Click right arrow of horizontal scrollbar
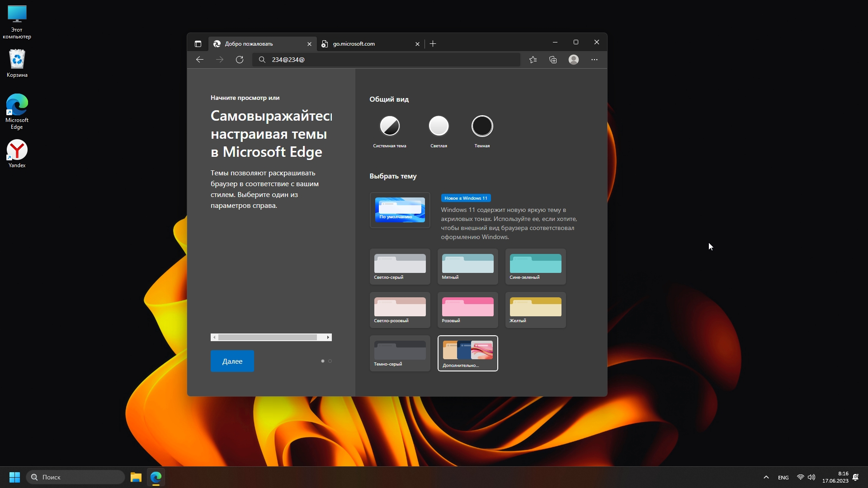Viewport: 868px width, 488px height. (328, 338)
